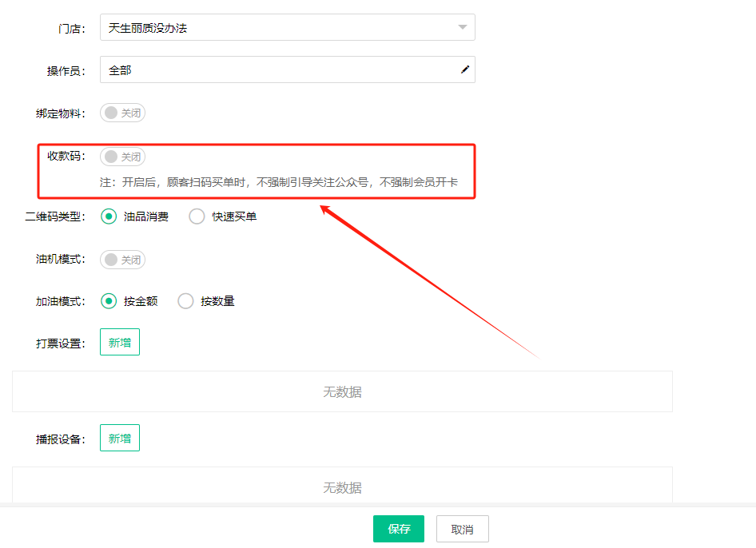756x548 pixels.
Task: Click the 无数据 area under 播报设备
Action: point(342,488)
